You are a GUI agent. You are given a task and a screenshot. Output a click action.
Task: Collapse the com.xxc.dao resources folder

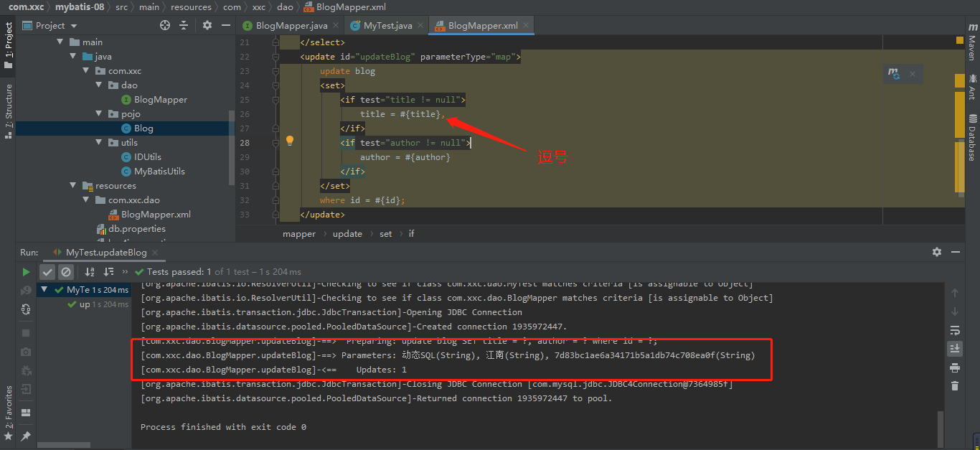coord(87,200)
